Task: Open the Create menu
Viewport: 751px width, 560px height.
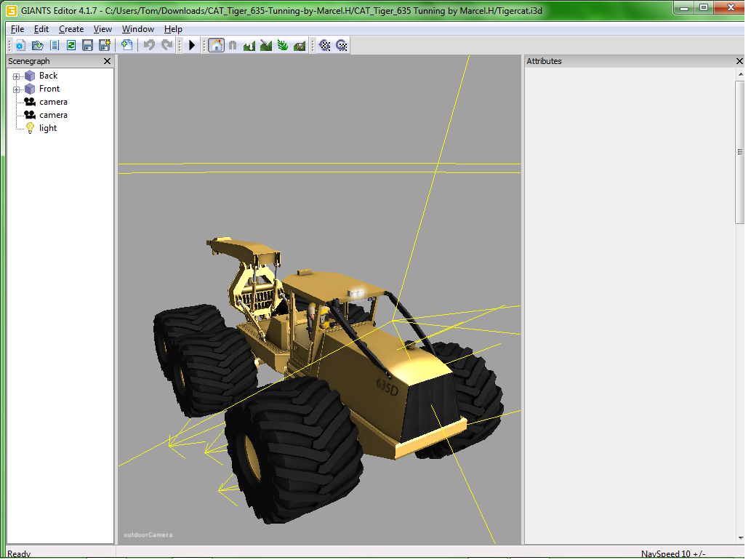Action: click(71, 29)
